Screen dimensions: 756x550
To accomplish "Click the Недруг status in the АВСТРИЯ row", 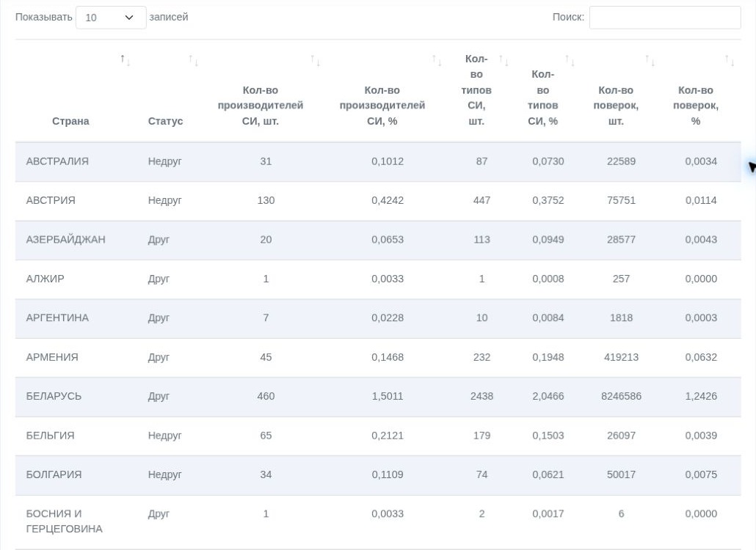I will (165, 200).
